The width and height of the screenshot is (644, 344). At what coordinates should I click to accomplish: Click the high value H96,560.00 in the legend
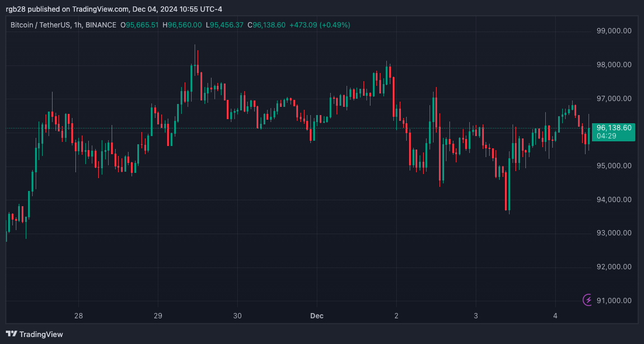click(182, 25)
